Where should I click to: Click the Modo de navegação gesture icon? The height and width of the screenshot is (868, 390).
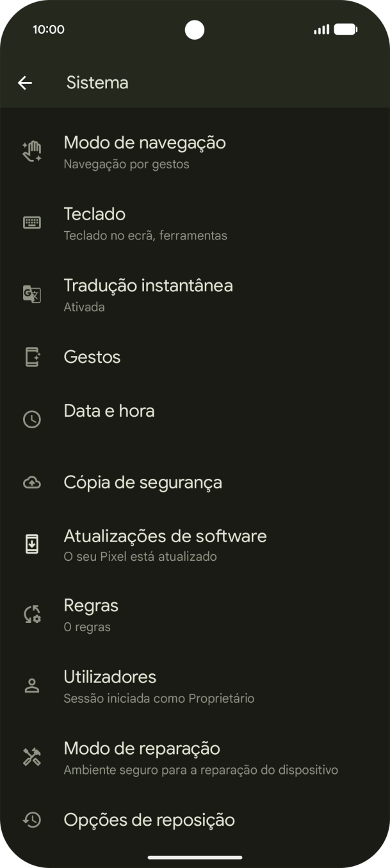[x=31, y=150]
